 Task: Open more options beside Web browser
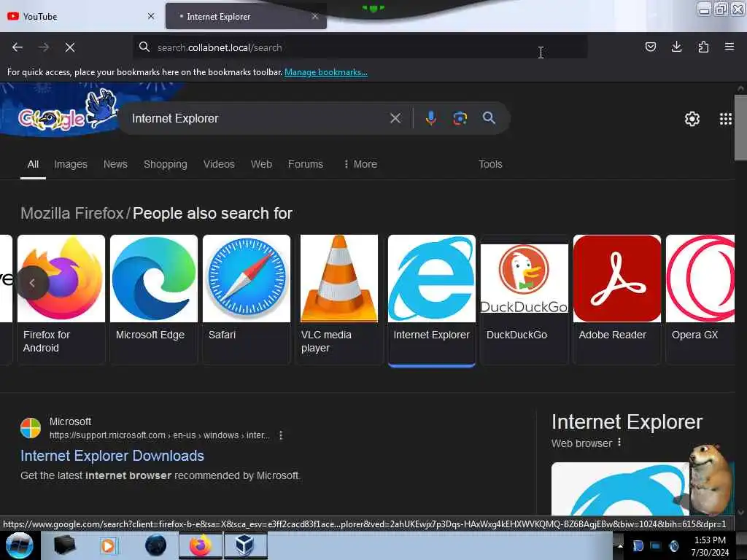(619, 443)
